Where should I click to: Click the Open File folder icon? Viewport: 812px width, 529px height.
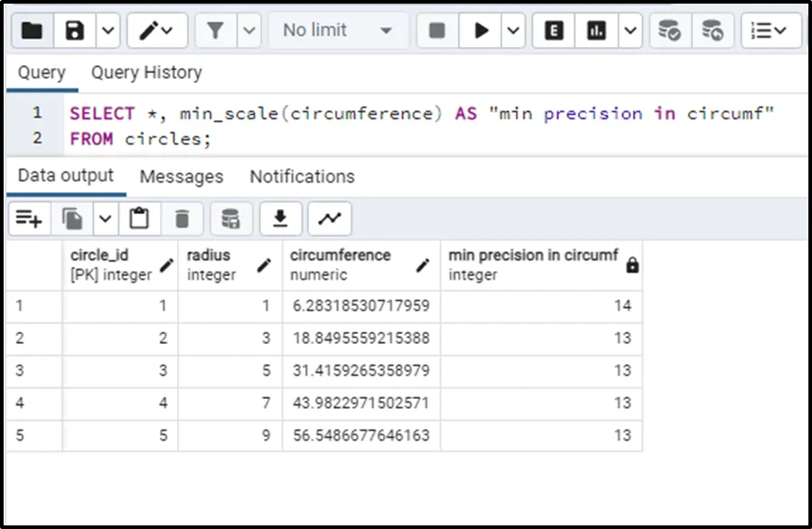point(32,31)
